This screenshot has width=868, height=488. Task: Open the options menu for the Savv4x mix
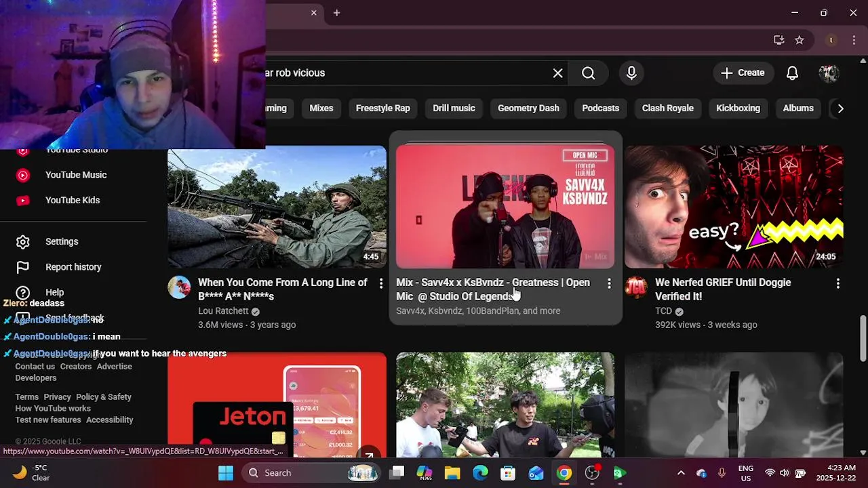click(609, 283)
